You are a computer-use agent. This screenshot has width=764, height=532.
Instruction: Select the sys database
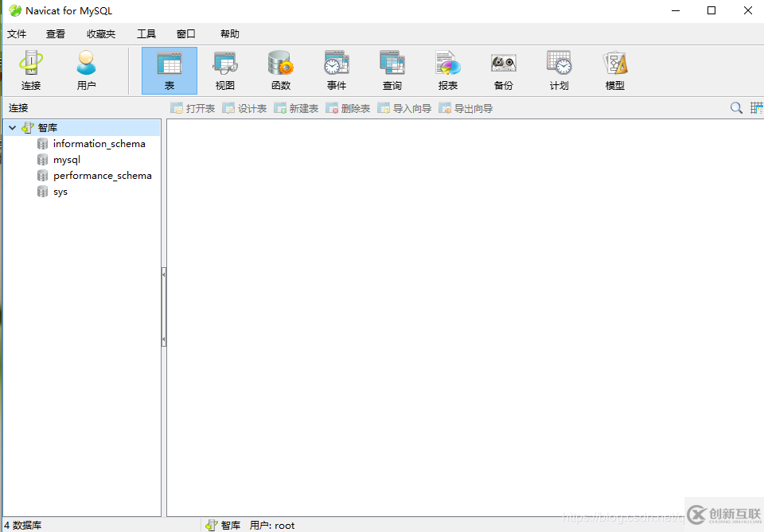(x=59, y=191)
